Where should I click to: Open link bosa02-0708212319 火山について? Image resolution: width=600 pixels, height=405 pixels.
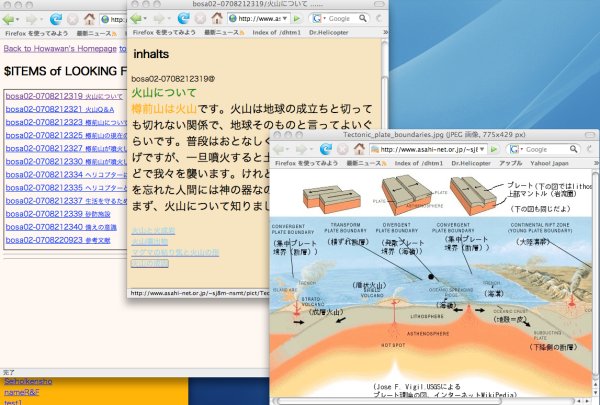click(64, 96)
